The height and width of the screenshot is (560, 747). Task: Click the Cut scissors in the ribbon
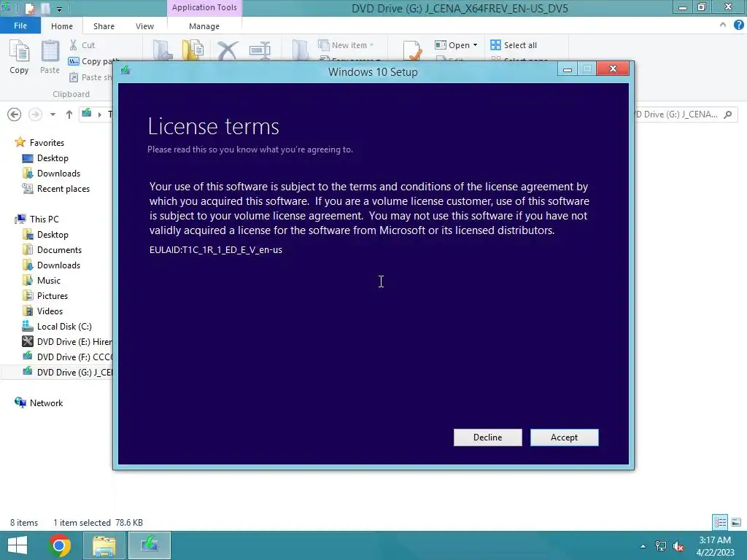[73, 45]
